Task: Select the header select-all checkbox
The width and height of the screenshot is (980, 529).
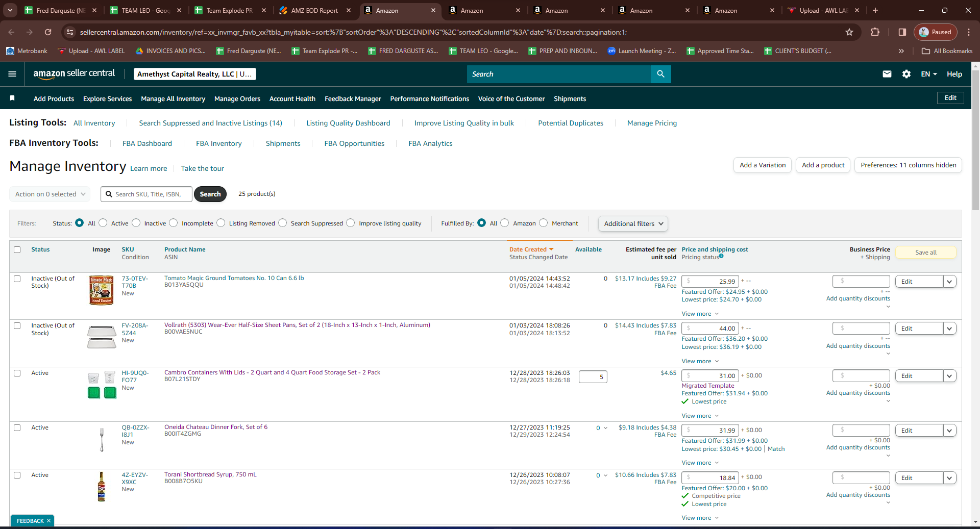Action: point(17,250)
